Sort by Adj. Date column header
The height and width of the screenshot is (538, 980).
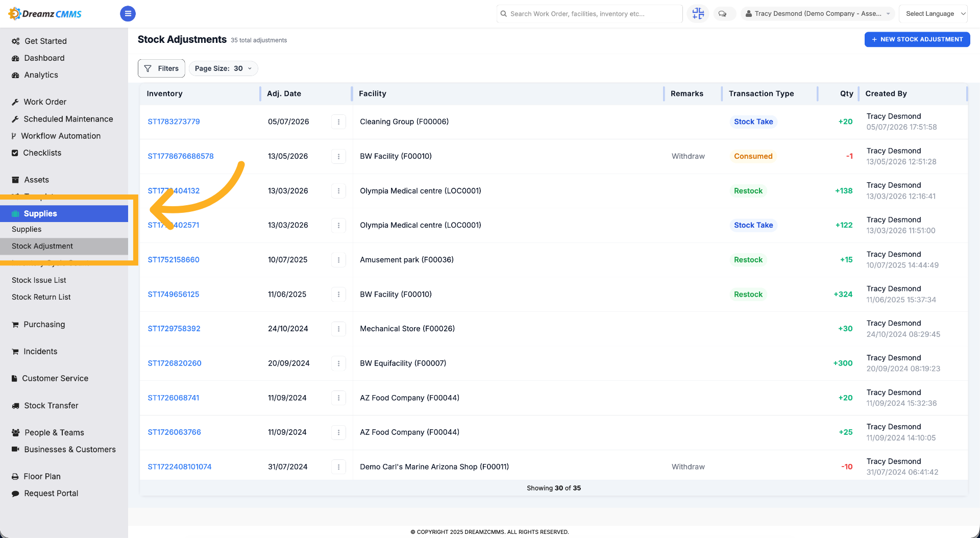[x=284, y=93]
